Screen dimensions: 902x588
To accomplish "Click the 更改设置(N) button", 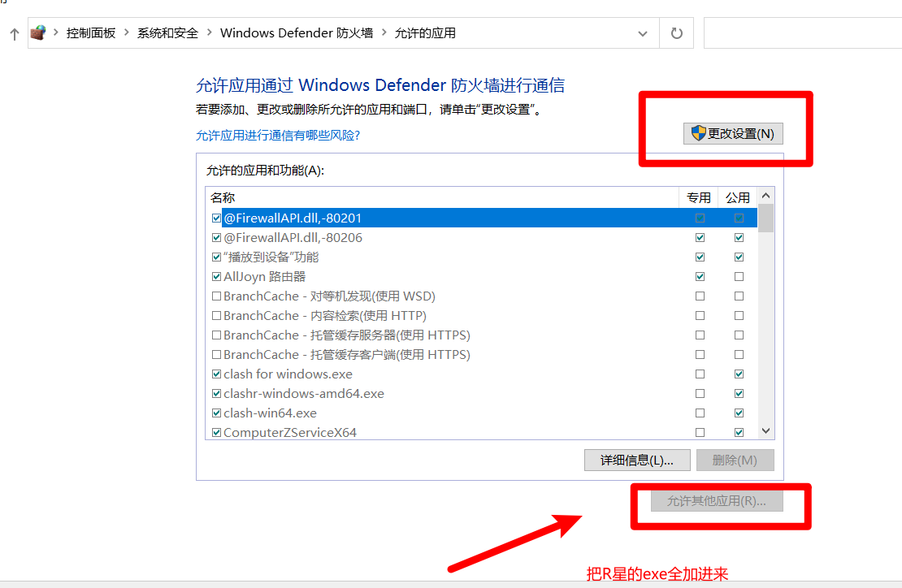I will coord(733,133).
